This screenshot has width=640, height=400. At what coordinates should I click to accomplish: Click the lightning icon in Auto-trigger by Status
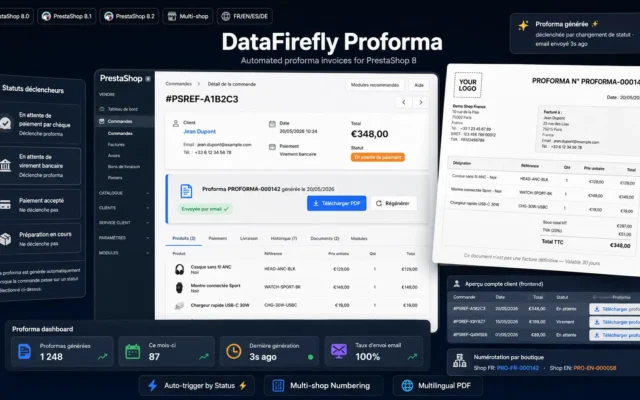tap(152, 385)
